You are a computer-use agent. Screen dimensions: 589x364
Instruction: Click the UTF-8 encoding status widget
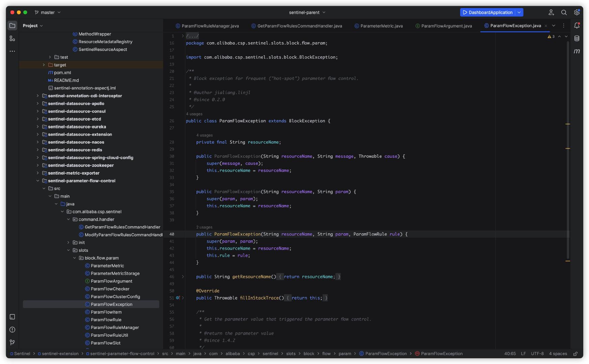537,354
